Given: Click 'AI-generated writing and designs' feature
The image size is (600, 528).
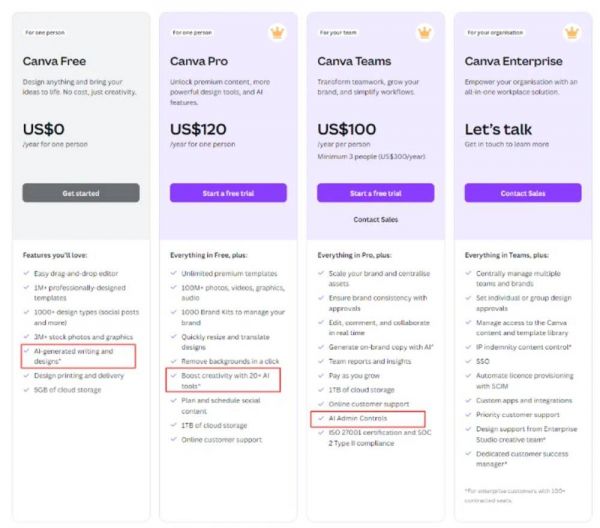Looking at the screenshot, I should (73, 356).
